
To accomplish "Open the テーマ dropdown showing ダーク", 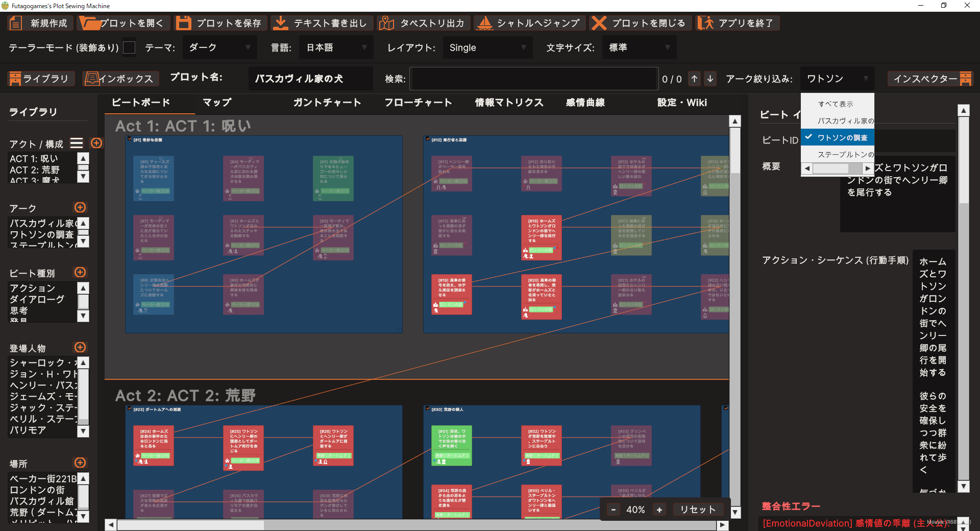I will 220,47.
